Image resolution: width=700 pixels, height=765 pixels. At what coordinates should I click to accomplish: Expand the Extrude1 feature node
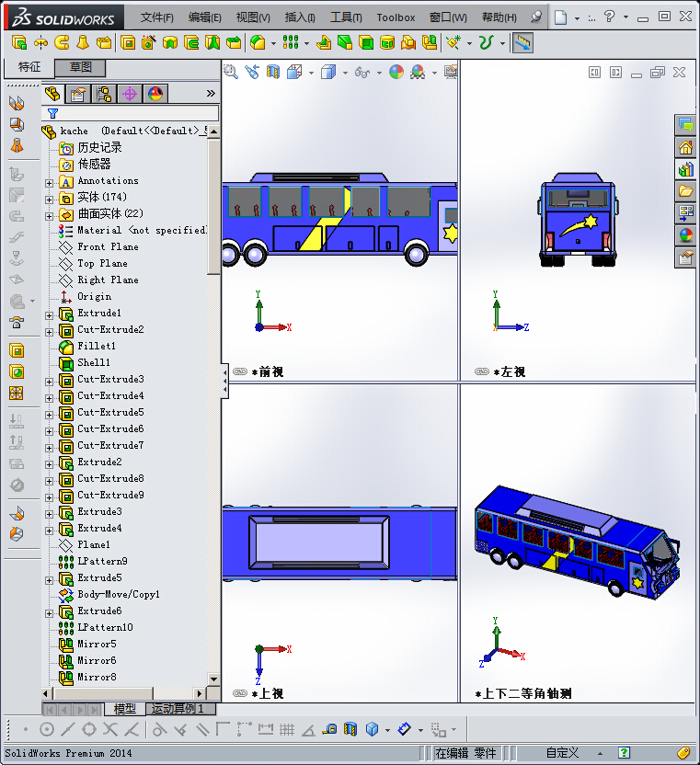[x=49, y=315]
